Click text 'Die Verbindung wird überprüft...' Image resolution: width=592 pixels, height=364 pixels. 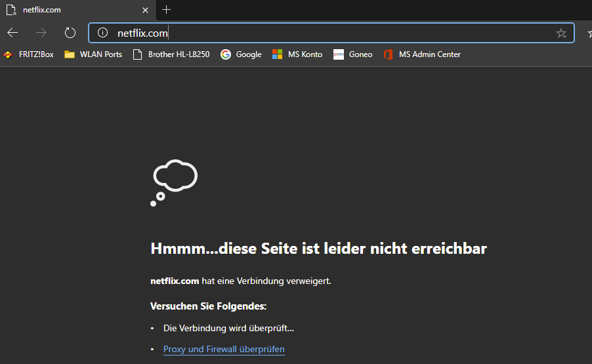(228, 328)
